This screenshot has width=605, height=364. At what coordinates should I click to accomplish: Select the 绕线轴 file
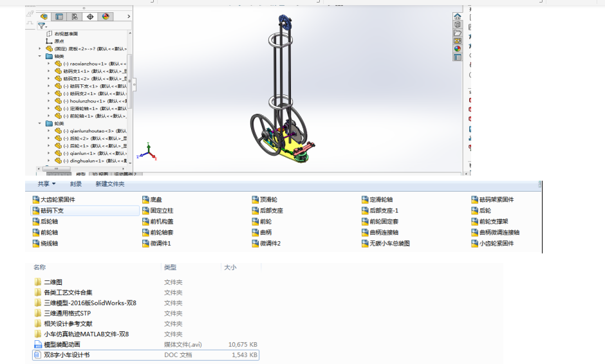45,243
